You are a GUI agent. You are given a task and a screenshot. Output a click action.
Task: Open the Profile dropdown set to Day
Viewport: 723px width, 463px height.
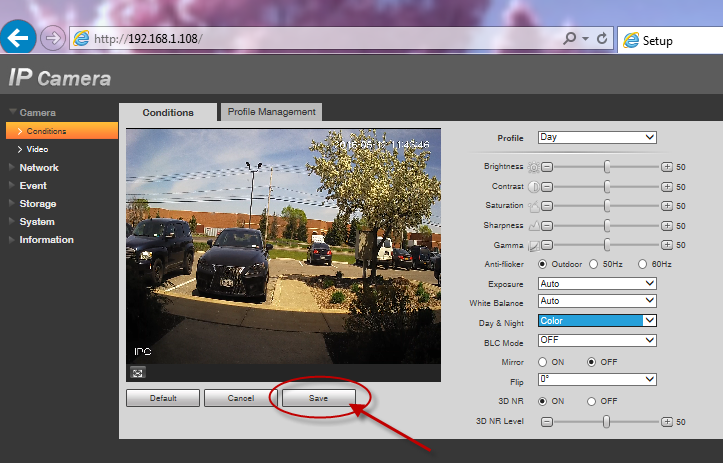597,138
